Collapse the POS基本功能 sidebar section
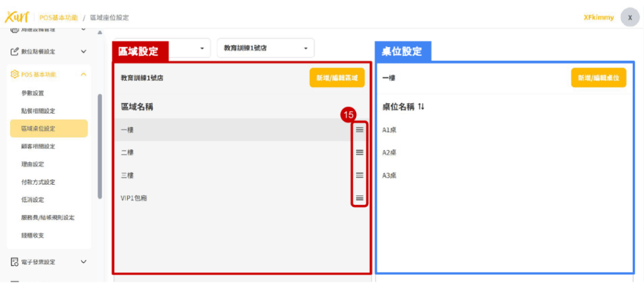 pos(84,74)
